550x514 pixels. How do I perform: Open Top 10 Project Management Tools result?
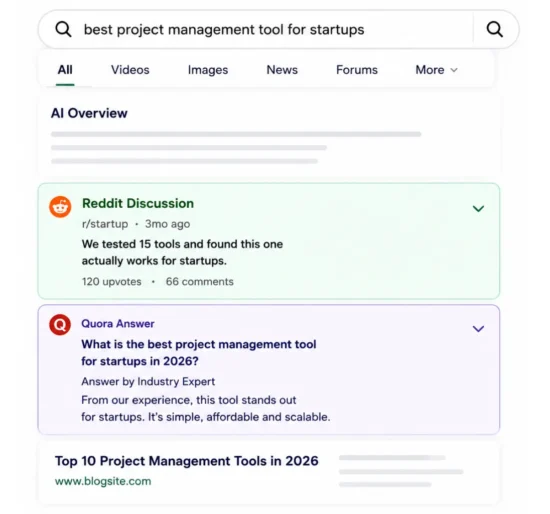187,461
